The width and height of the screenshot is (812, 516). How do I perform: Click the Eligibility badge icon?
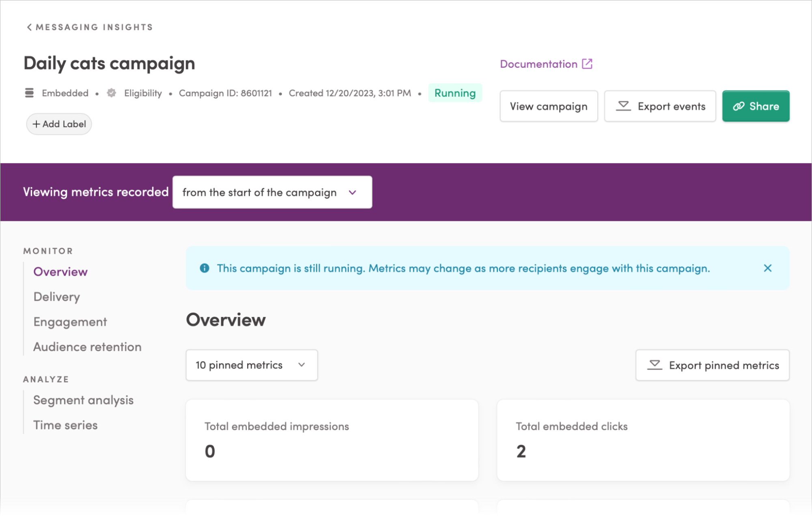coord(112,93)
